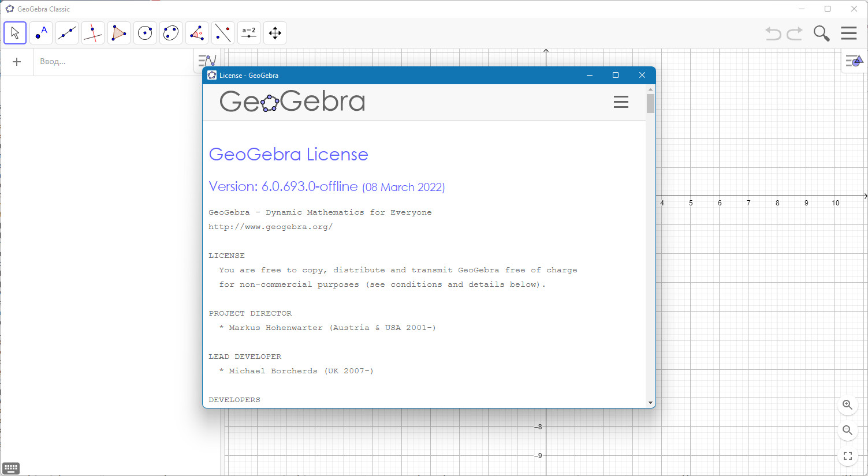Click the PROJECT DIRECTOR heading
Image resolution: width=868 pixels, height=476 pixels.
250,313
